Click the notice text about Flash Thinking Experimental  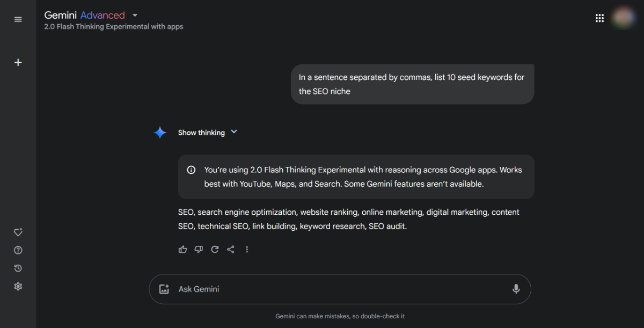(363, 177)
